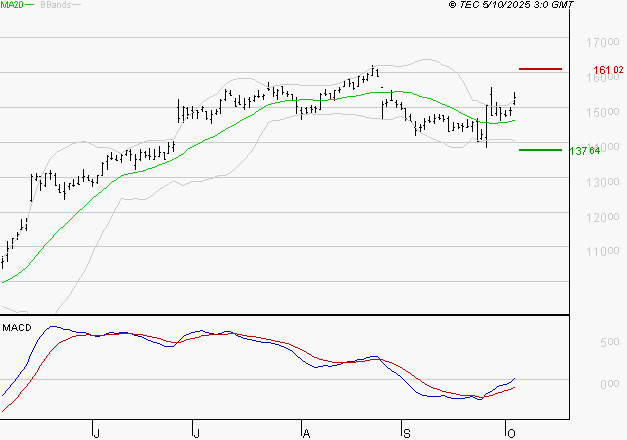Click the latest price bar on chart
This screenshot has height=440, width=627.
(x=515, y=98)
